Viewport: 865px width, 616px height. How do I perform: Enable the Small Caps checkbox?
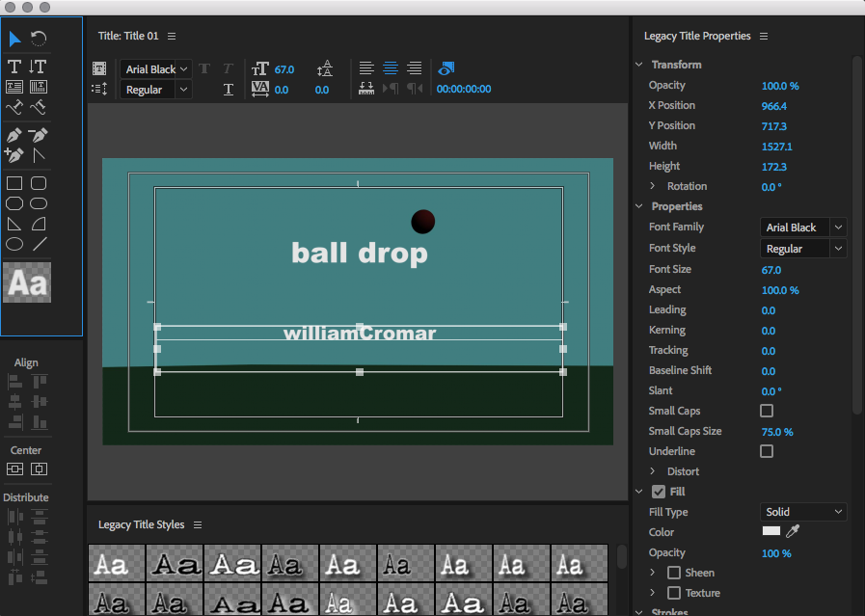[767, 411]
